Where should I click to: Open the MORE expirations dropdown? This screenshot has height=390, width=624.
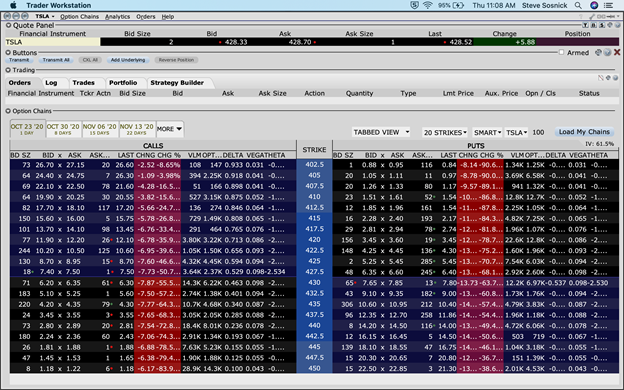(x=170, y=129)
